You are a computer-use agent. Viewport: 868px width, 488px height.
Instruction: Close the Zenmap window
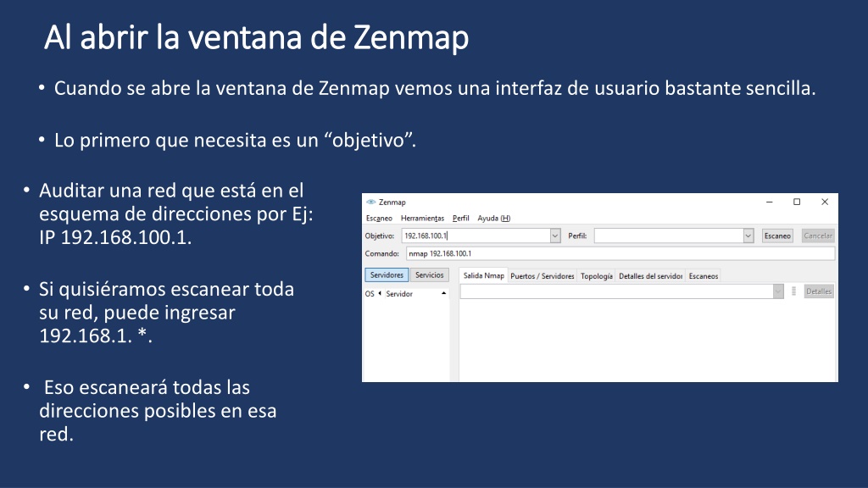tap(824, 202)
